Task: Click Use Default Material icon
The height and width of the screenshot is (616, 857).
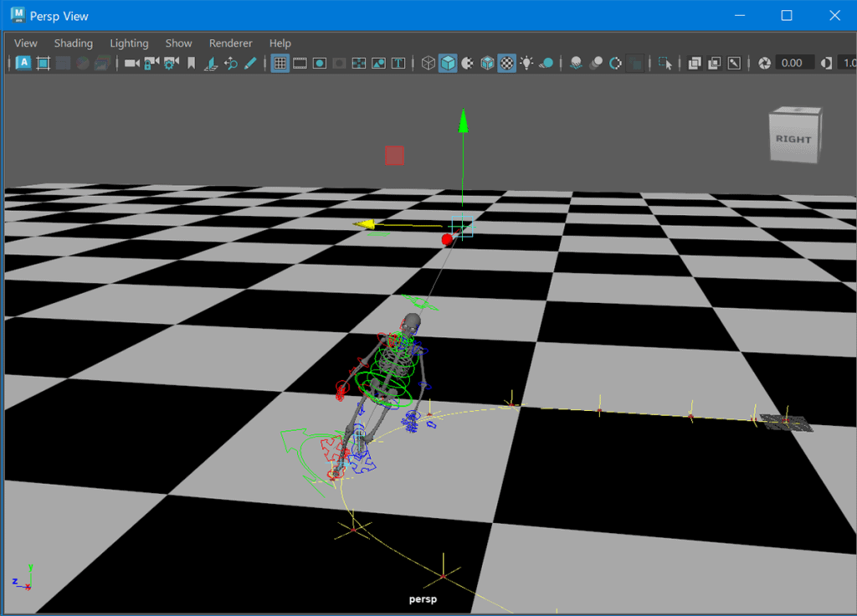Action: coord(468,63)
